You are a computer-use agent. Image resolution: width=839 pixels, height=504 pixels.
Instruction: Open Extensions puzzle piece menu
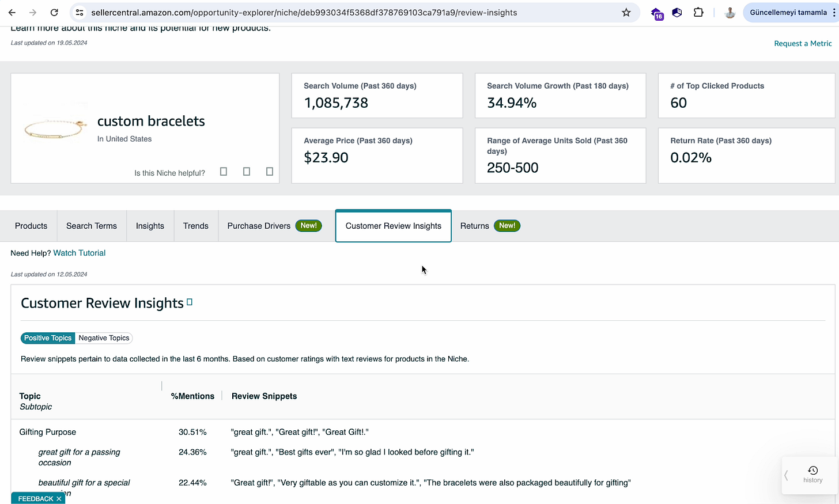coord(698,12)
